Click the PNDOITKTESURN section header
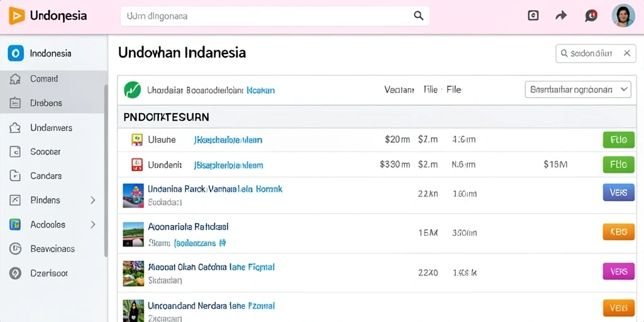Image resolution: width=644 pixels, height=322 pixels. point(166,117)
